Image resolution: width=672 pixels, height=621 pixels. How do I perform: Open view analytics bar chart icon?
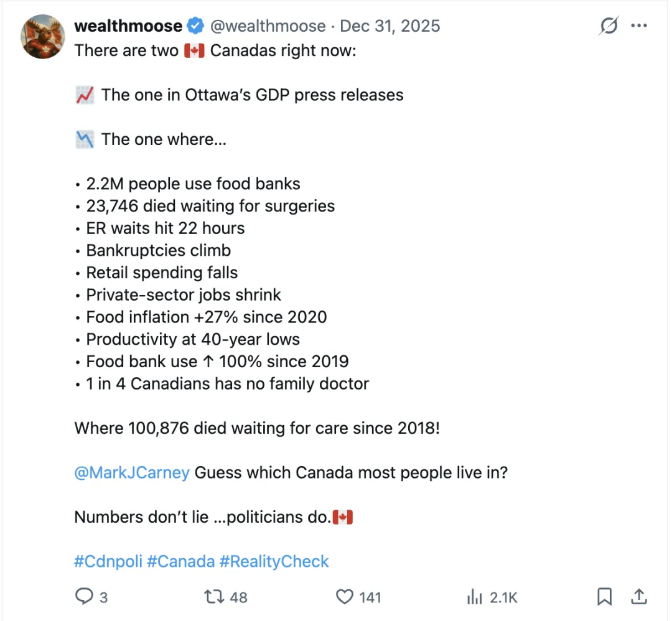475,597
